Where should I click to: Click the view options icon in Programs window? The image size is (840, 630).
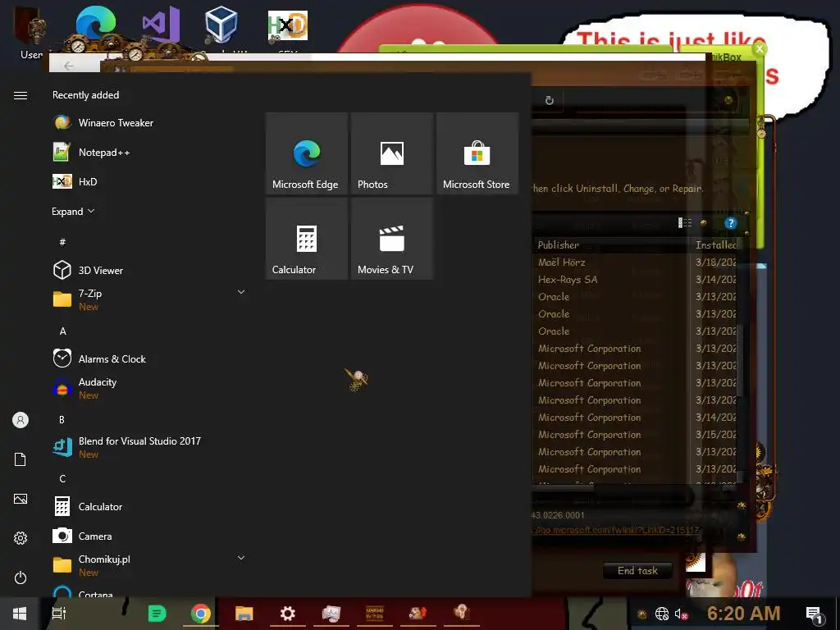(x=685, y=223)
